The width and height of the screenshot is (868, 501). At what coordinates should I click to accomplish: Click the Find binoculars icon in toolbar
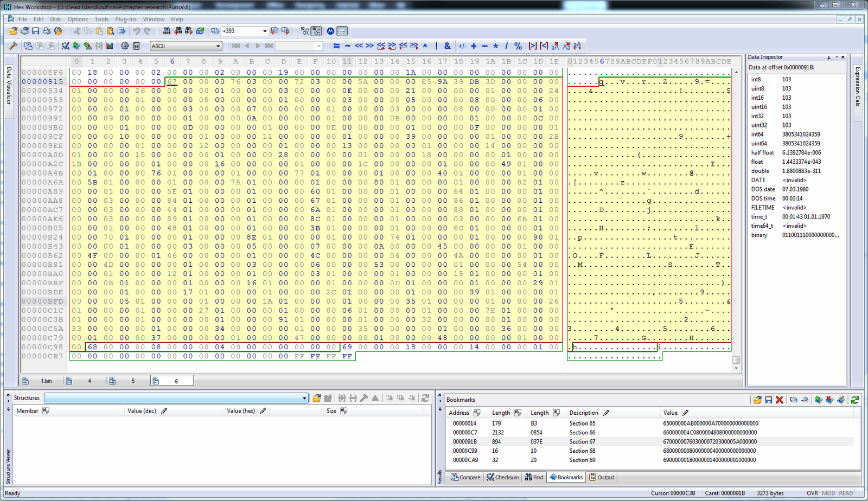(x=167, y=31)
